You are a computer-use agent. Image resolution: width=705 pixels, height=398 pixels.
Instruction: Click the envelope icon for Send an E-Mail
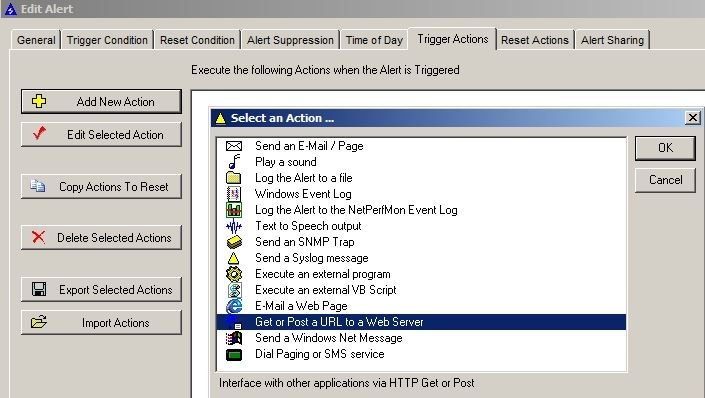point(234,146)
